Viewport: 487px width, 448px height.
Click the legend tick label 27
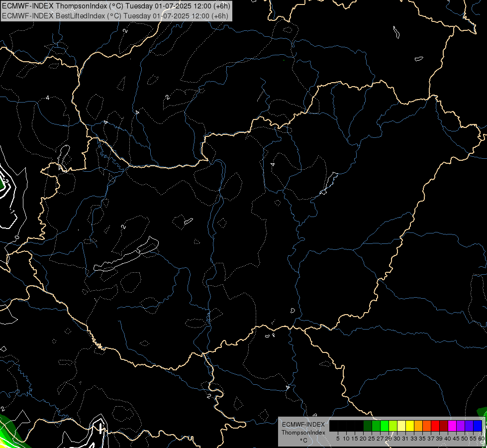pos(380,439)
